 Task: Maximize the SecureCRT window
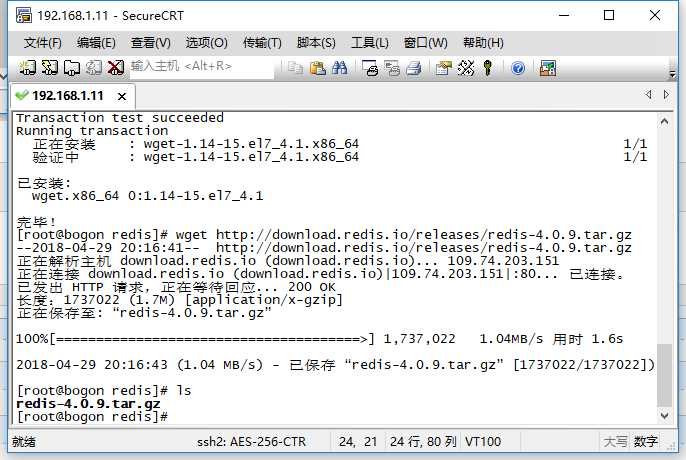click(609, 15)
